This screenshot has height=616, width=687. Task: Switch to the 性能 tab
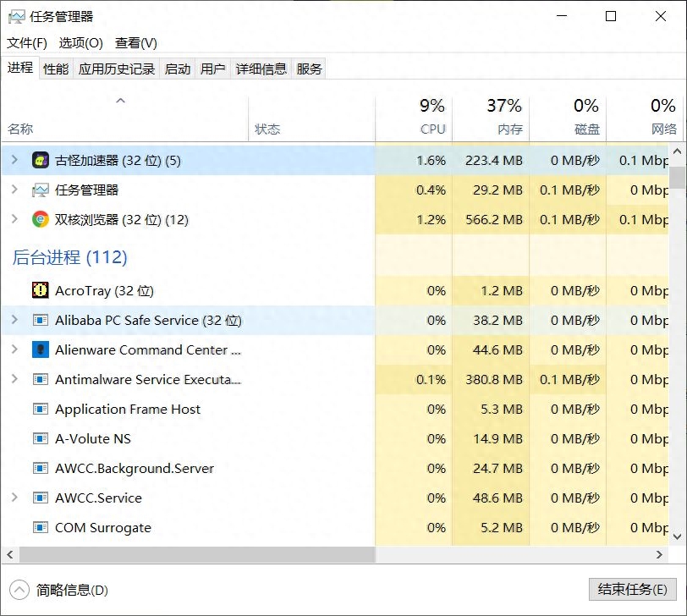click(54, 69)
